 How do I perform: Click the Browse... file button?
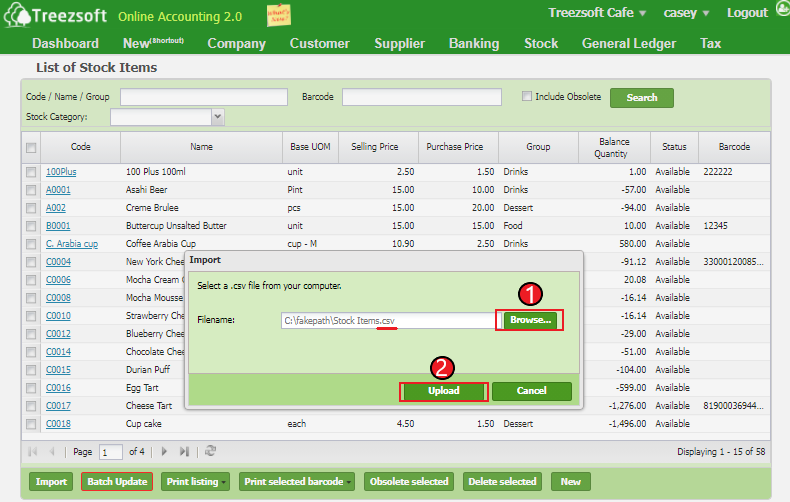(x=529, y=320)
